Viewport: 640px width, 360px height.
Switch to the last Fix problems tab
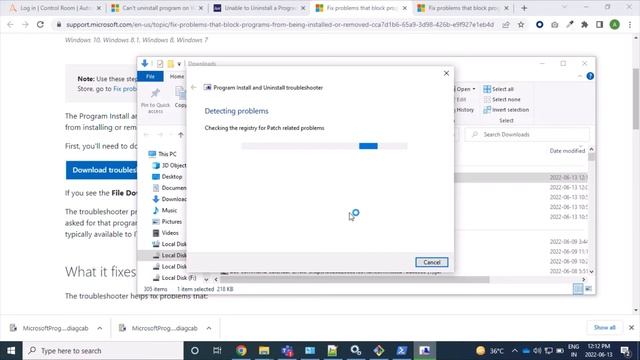tap(462, 8)
